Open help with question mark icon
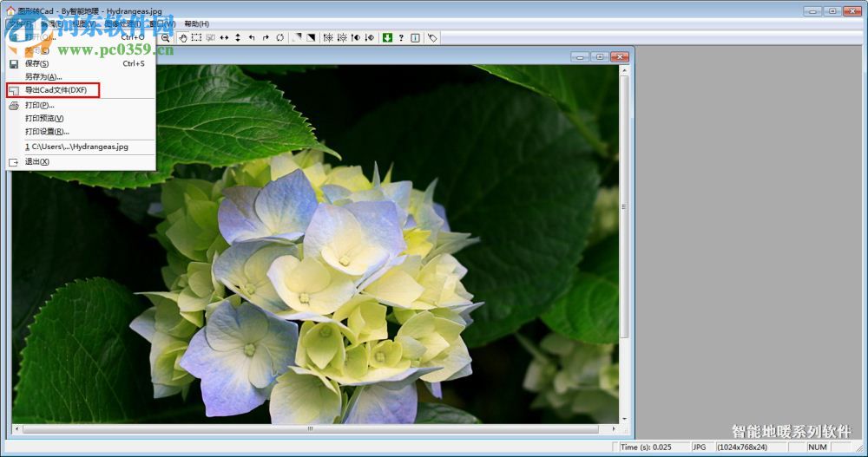Image resolution: width=868 pixels, height=457 pixels. coord(401,38)
